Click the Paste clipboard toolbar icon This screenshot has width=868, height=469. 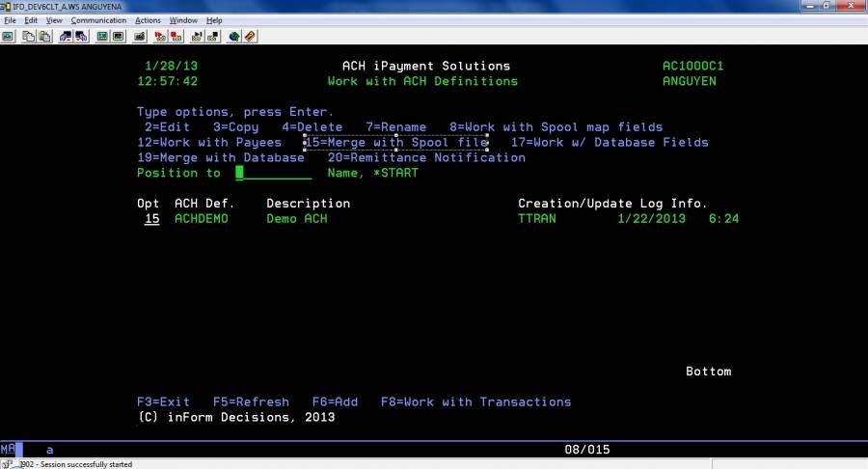pyautogui.click(x=44, y=37)
